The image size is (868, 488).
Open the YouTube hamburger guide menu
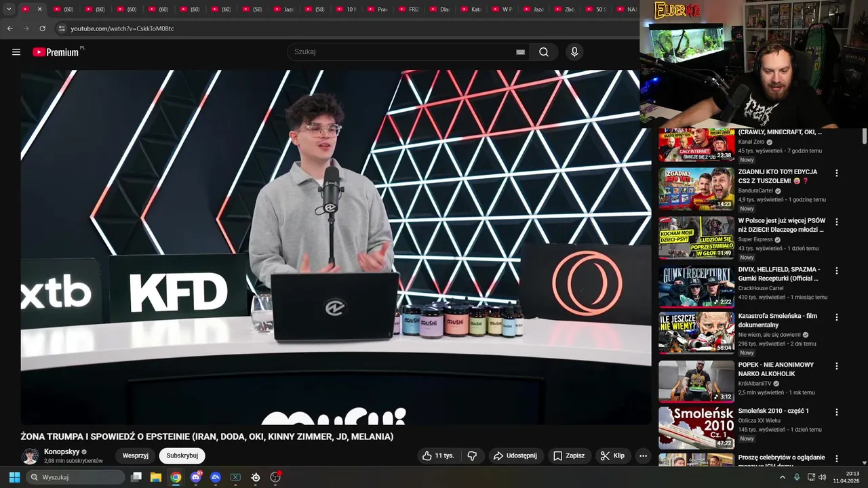click(x=16, y=52)
